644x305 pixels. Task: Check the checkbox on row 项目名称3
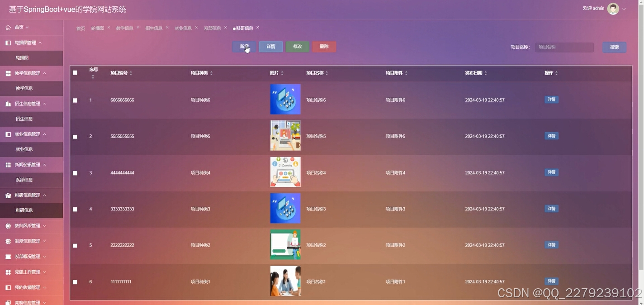point(75,209)
